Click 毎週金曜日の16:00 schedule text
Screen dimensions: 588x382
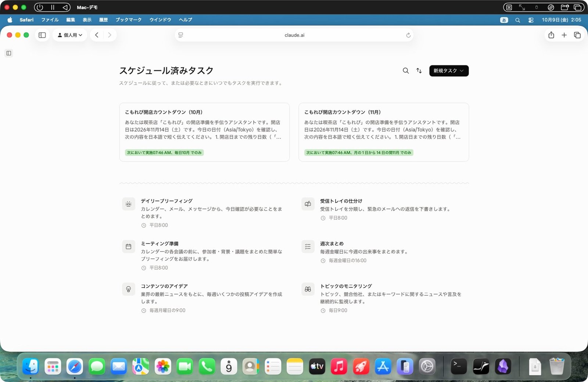click(347, 260)
